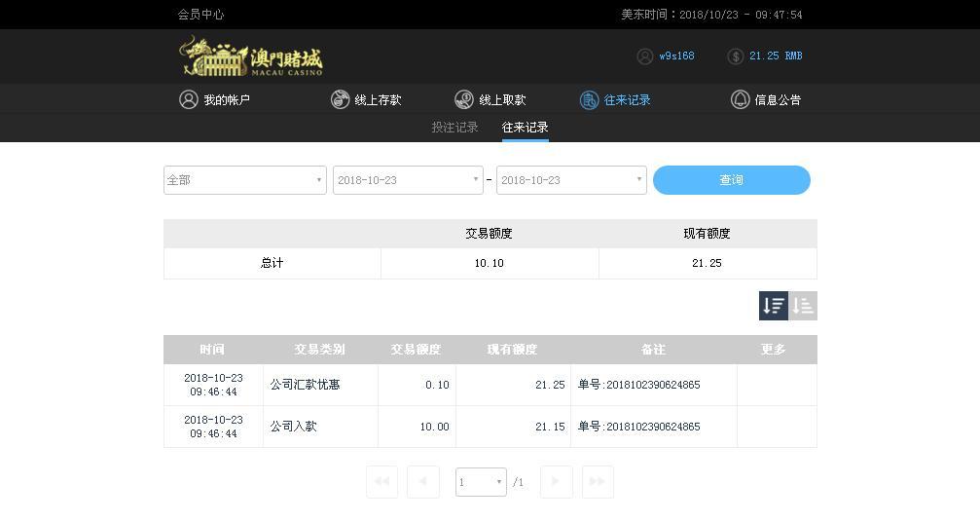Open the page number selector dropdown

pos(481,482)
